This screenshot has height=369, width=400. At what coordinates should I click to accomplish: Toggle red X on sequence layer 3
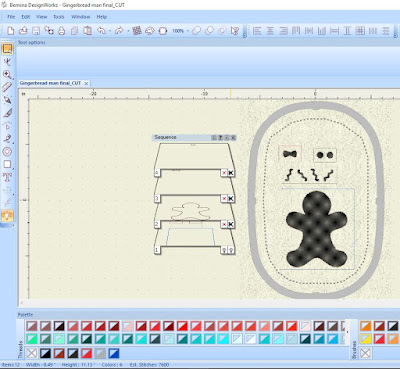[224, 199]
